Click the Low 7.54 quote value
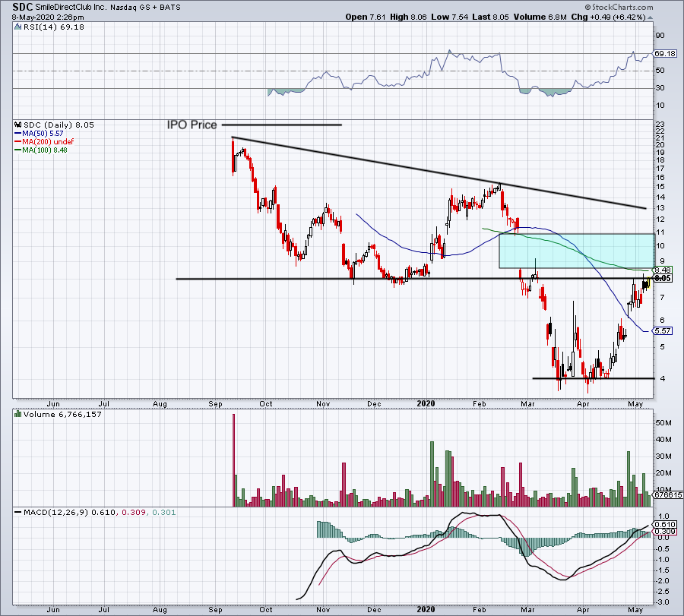684x616 pixels. (x=449, y=17)
